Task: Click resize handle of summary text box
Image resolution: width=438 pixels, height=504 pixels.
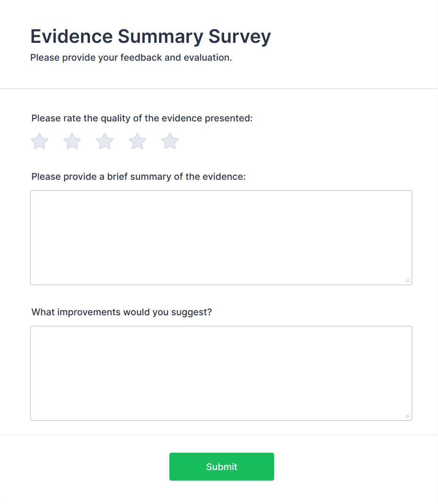Action: [x=407, y=280]
